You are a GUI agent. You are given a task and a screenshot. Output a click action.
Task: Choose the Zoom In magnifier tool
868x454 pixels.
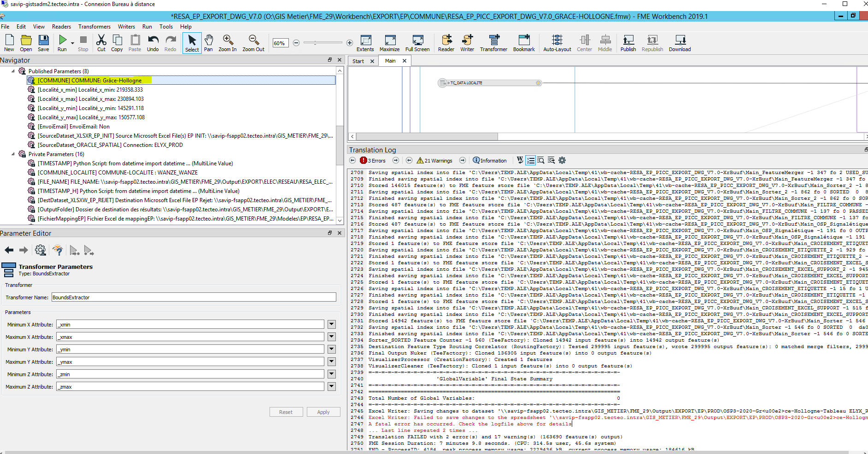pyautogui.click(x=228, y=43)
